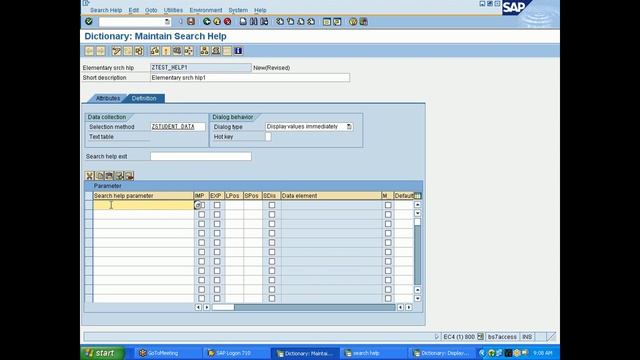Show the object list hierarchy icon
Screen dimensions: 640x360
pos(204,51)
